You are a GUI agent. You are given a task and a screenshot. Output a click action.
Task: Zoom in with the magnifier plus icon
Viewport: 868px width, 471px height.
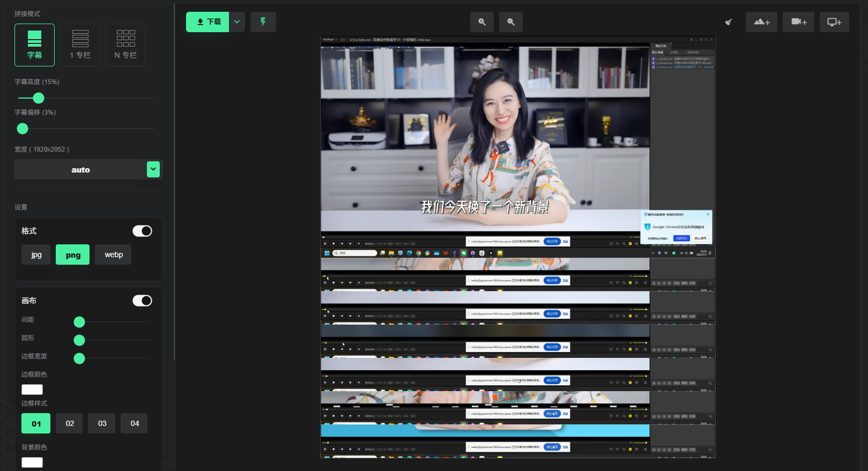[482, 22]
